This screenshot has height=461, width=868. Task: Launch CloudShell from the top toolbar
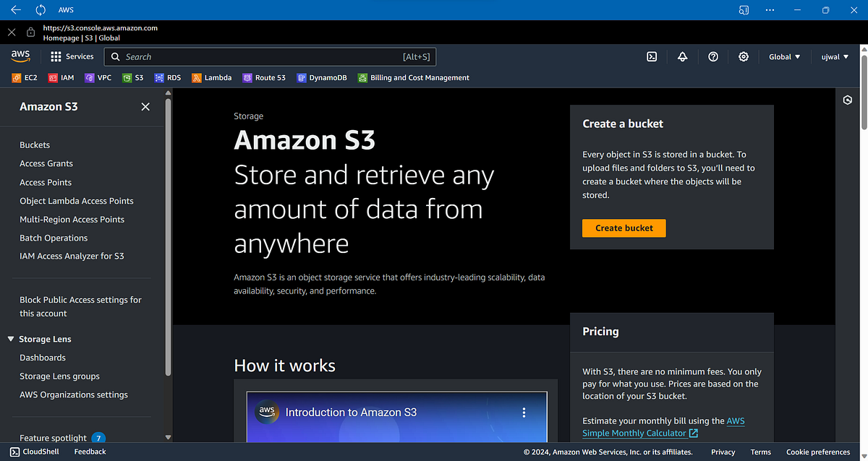click(652, 56)
